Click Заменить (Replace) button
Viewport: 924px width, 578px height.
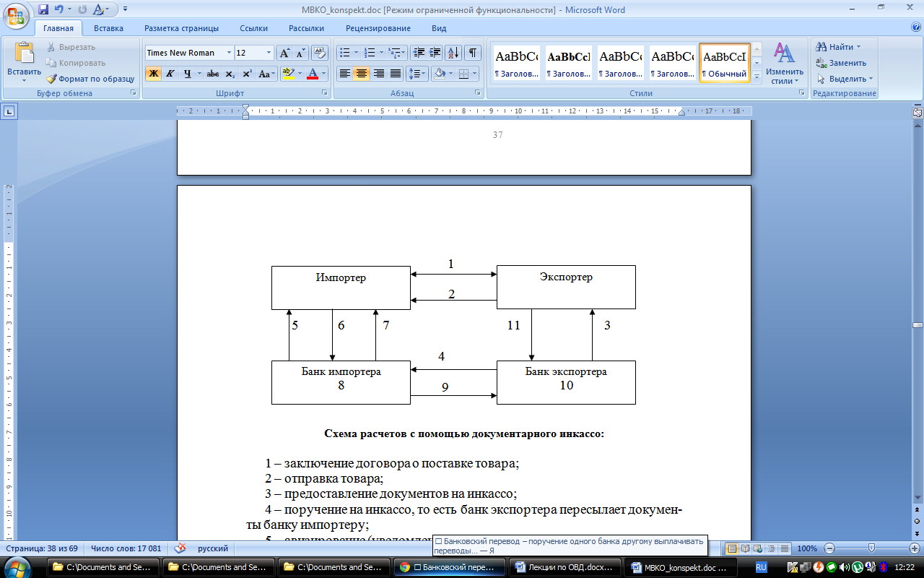coord(841,63)
